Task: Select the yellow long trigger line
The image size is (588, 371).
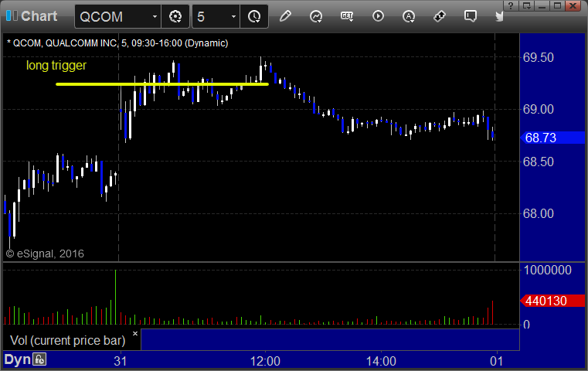Action: tap(162, 84)
